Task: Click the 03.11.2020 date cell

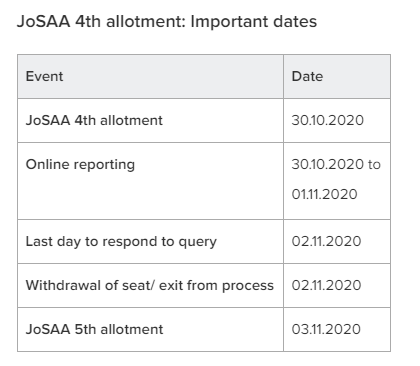Action: (337, 329)
